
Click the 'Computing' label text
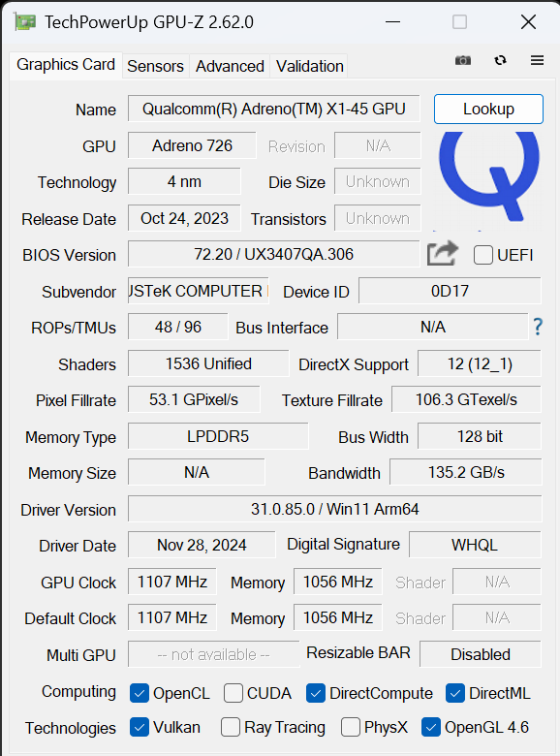(78, 691)
